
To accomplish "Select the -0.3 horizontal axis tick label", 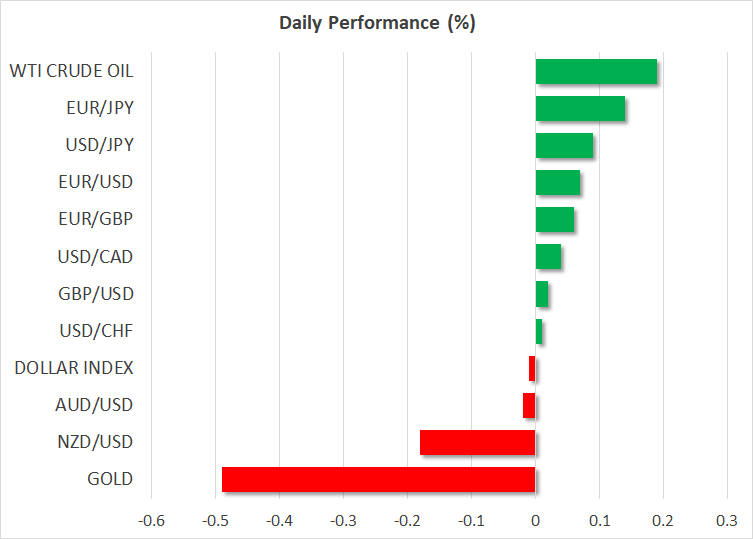I will tap(343, 520).
